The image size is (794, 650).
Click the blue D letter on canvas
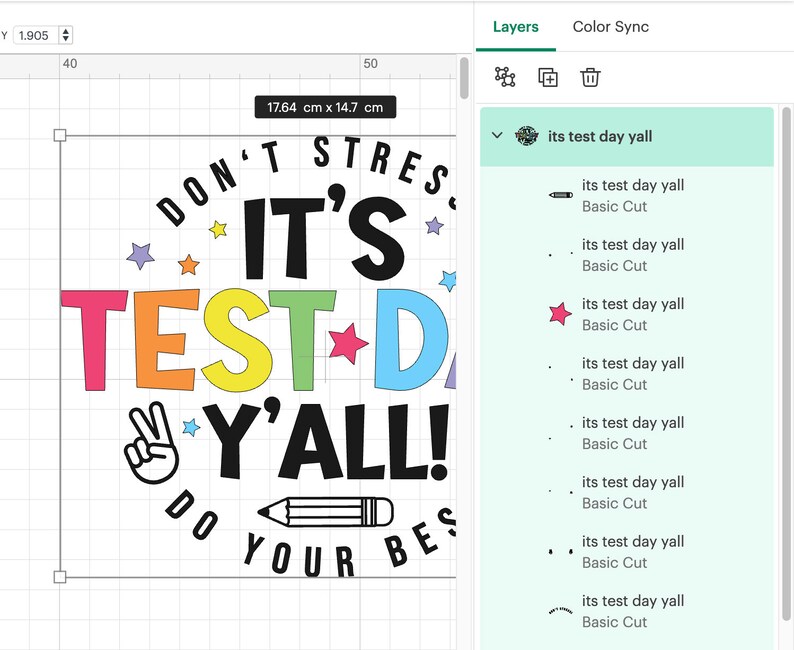[410, 339]
